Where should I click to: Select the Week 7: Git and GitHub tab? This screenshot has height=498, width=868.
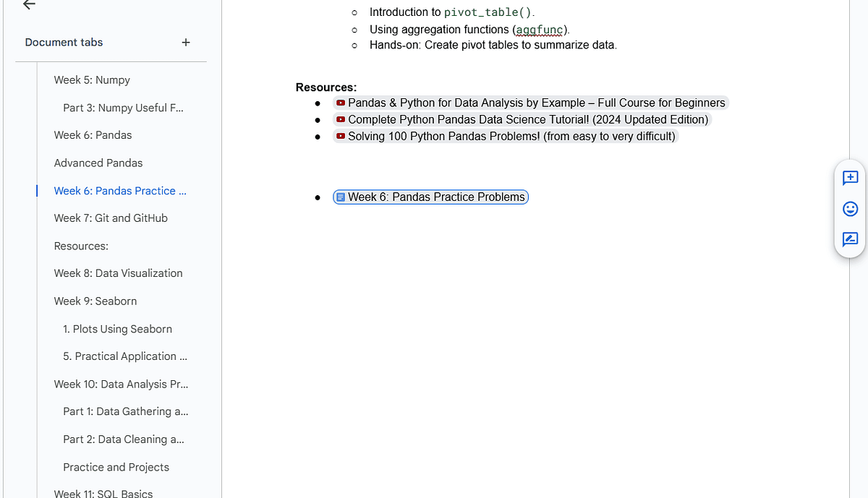[111, 218]
